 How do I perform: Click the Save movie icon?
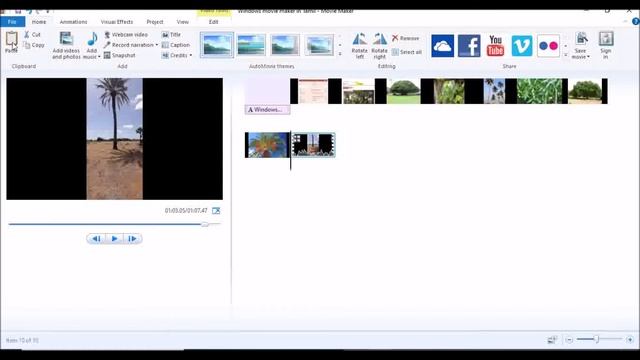tap(581, 39)
